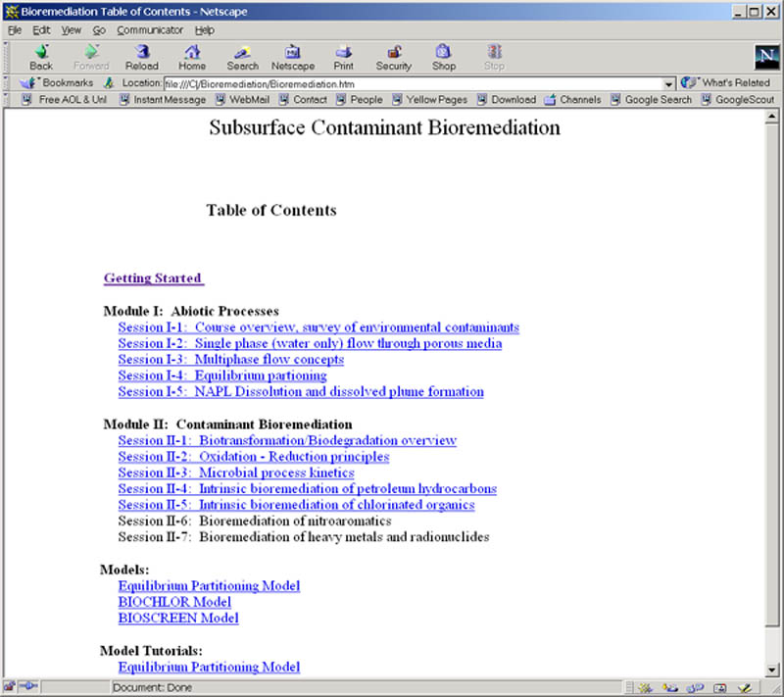Open Composer icon in component bar

pyautogui.click(x=745, y=688)
